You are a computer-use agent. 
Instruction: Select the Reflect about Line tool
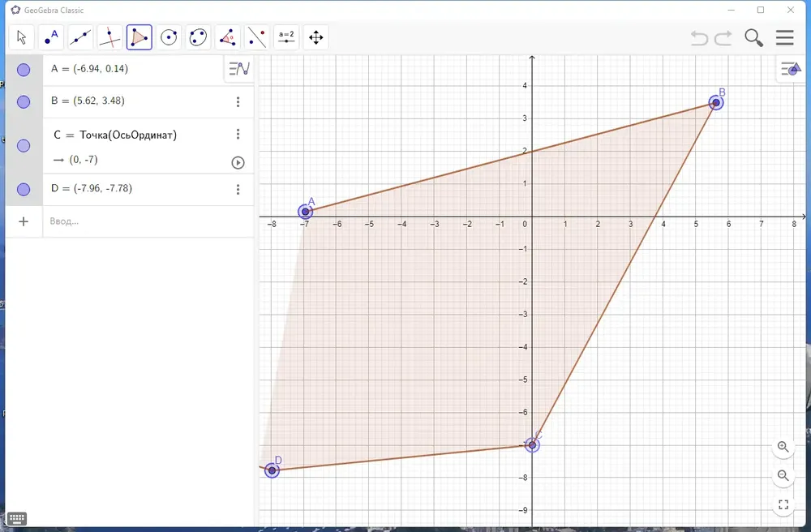click(x=257, y=37)
